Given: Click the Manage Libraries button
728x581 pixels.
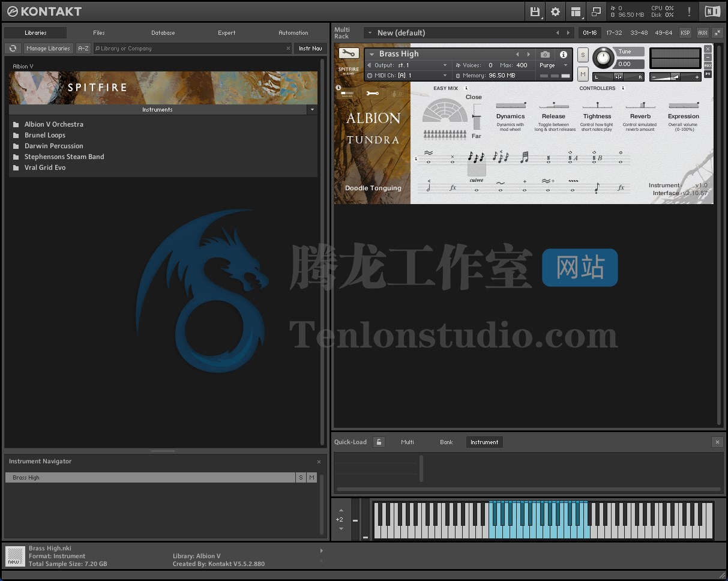Looking at the screenshot, I should [48, 48].
